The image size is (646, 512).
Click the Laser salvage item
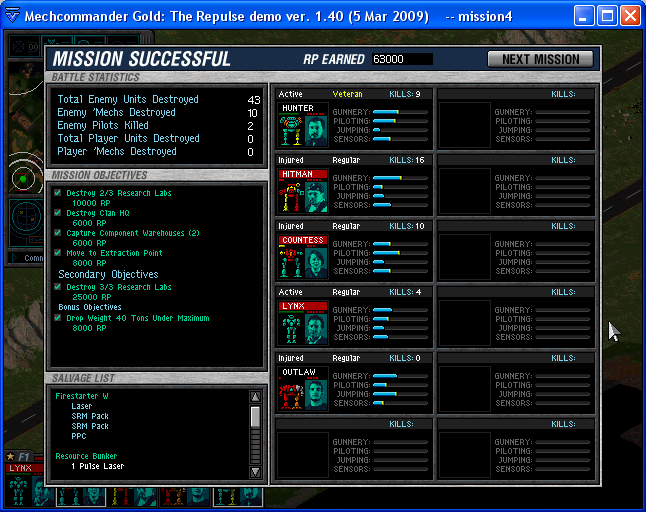pyautogui.click(x=82, y=406)
